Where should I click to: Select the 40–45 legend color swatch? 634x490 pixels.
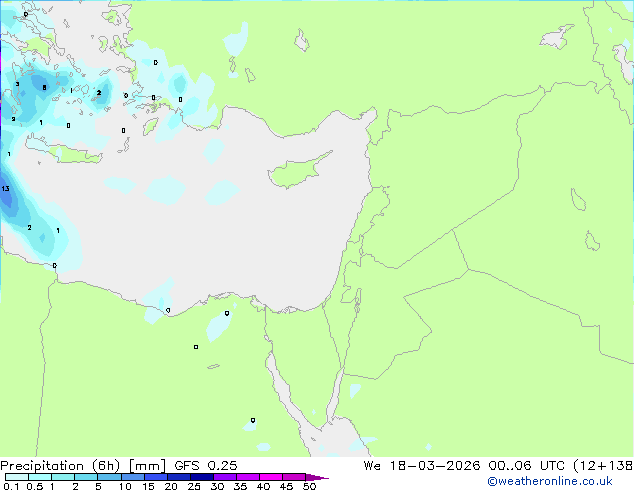point(271,477)
